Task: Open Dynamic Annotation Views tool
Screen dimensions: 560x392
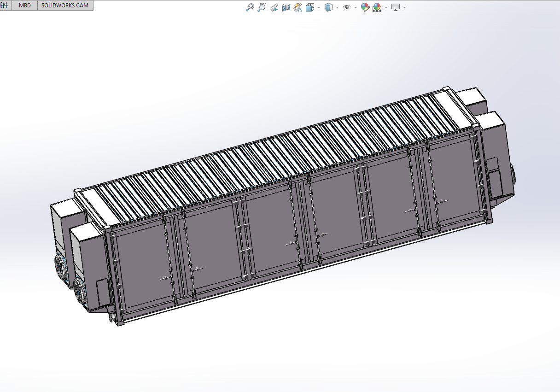Action: (297, 7)
